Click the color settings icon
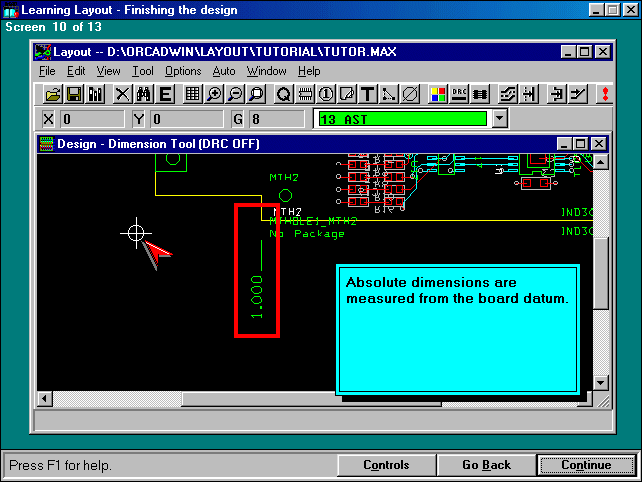 (438, 94)
